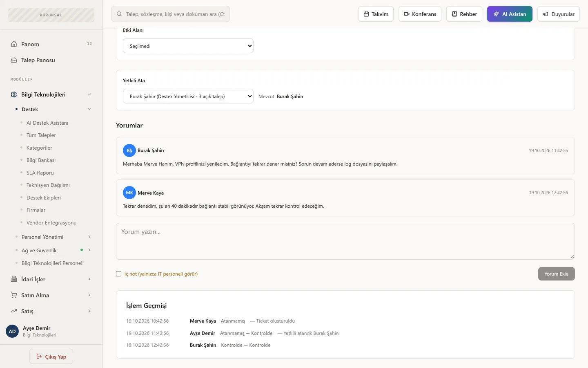This screenshot has height=368, width=588.
Task: Go to Tüm Talepler
Action: (x=41, y=135)
